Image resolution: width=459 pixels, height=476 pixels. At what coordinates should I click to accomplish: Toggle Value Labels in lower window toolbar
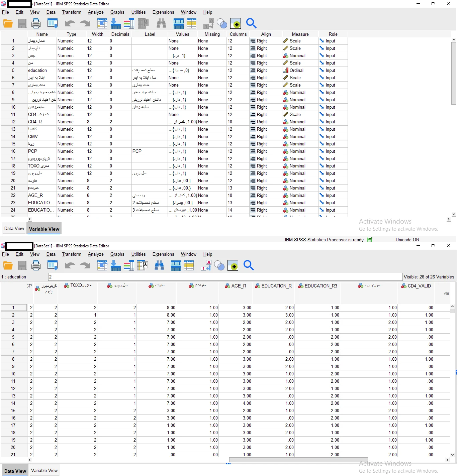pos(206,265)
